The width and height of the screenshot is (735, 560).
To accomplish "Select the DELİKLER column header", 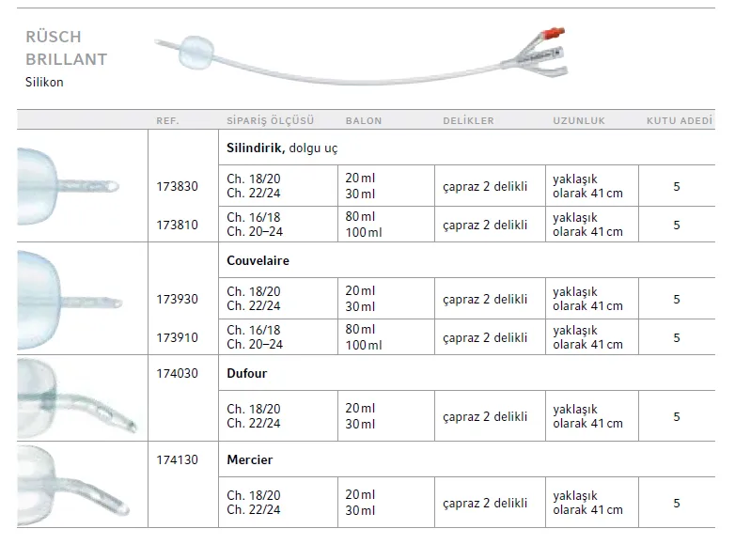I will coord(468,121).
